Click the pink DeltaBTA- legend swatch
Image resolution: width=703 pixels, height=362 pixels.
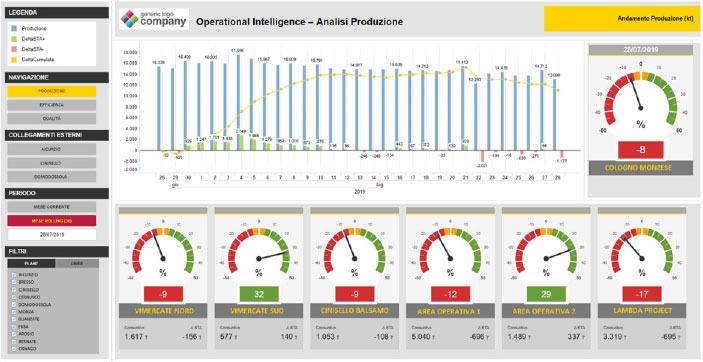click(14, 49)
